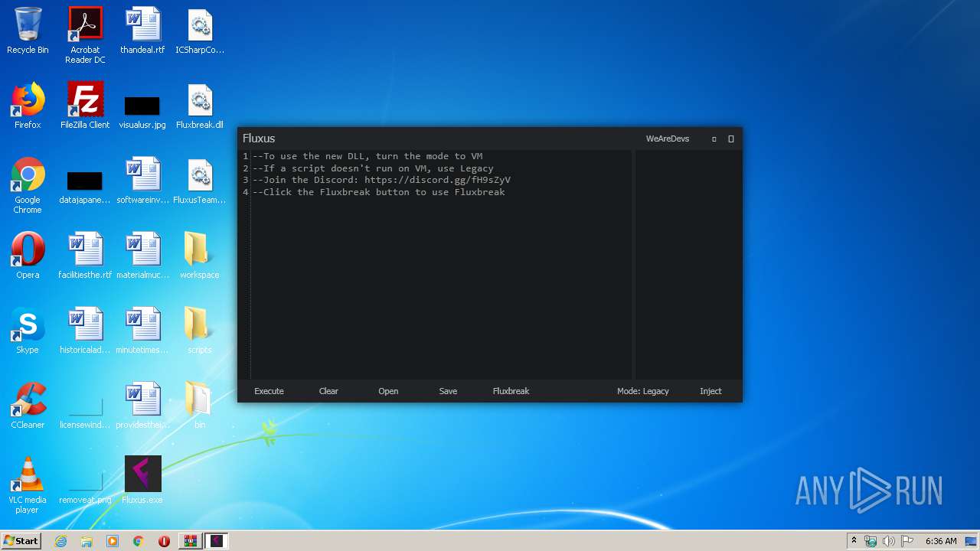Select the workspace folder
Viewport: 980px width, 551px height.
pyautogui.click(x=200, y=256)
